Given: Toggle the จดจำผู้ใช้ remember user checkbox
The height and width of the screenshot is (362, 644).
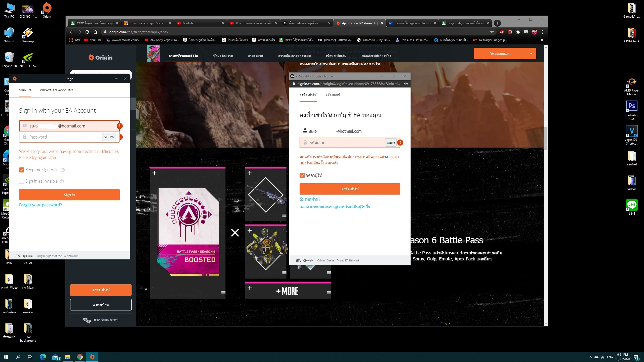Looking at the screenshot, I should click(x=302, y=175).
